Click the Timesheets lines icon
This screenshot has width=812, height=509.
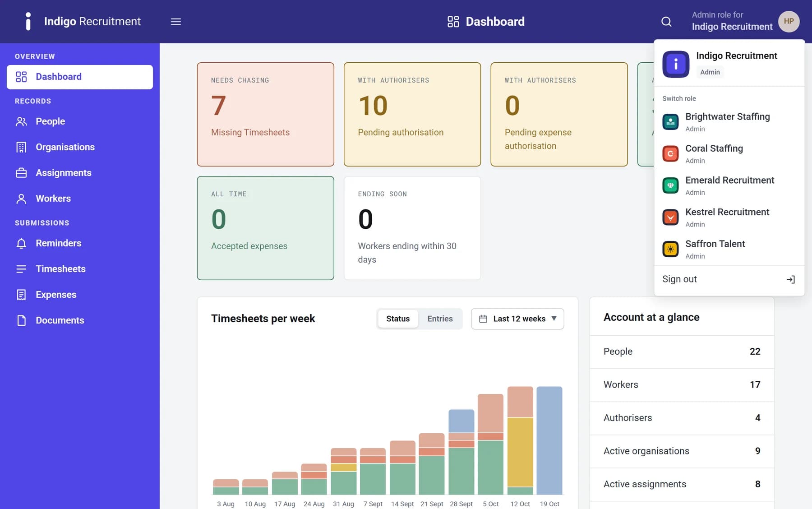(21, 269)
